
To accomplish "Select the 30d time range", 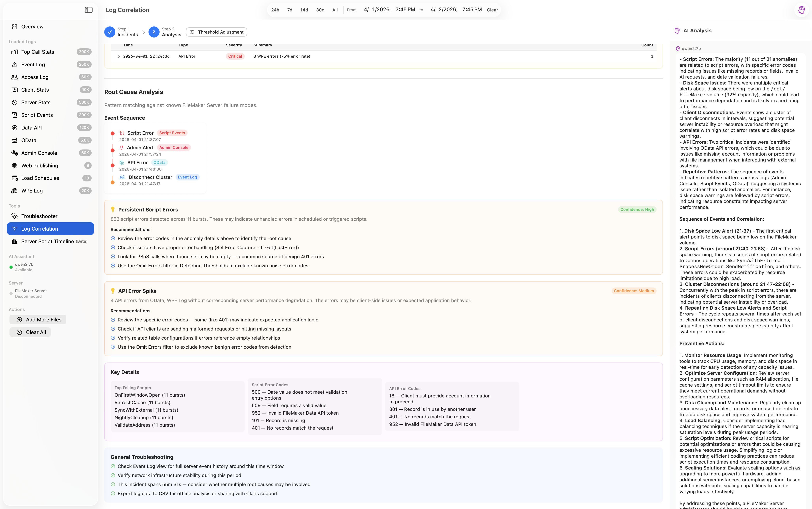I will tap(320, 10).
